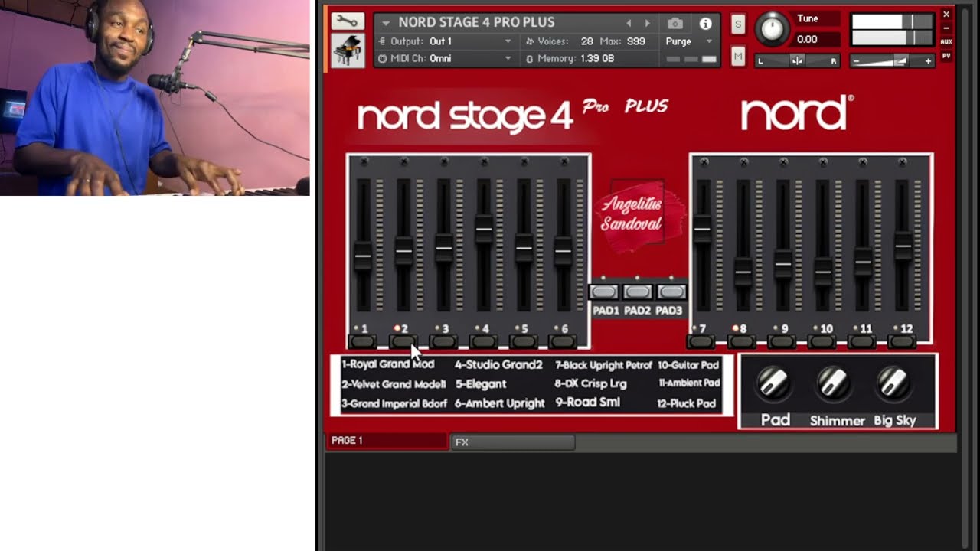Click fader 9 handle
Screen dimensions: 980x551
[782, 264]
